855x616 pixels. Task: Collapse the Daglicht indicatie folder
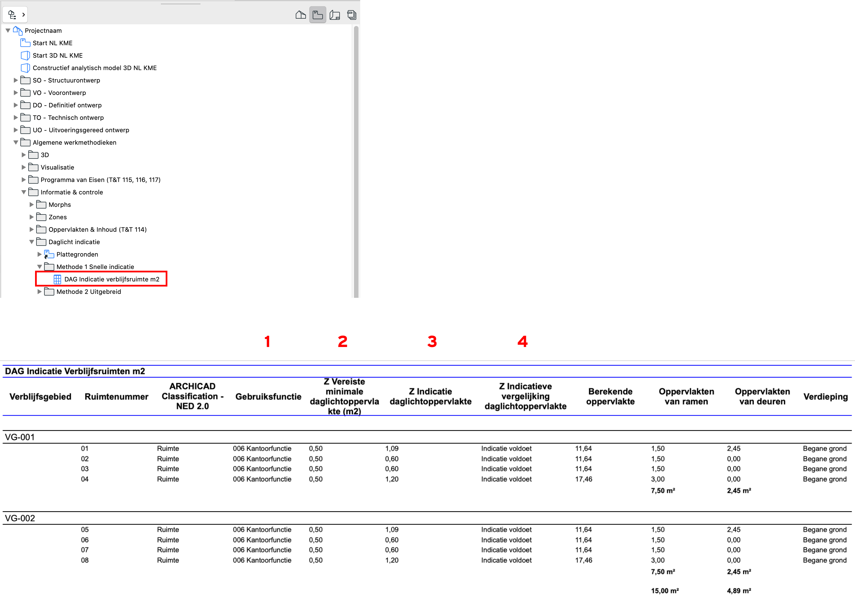31,242
